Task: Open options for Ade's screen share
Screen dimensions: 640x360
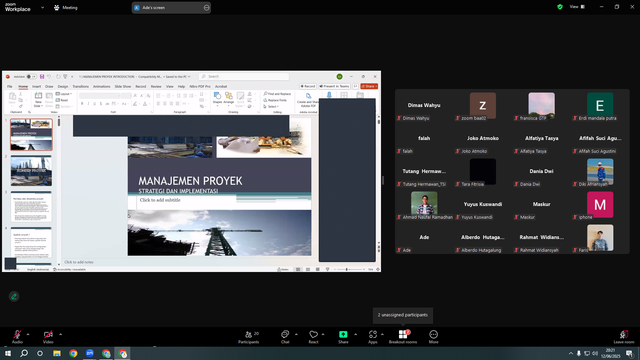Action: [207, 7]
